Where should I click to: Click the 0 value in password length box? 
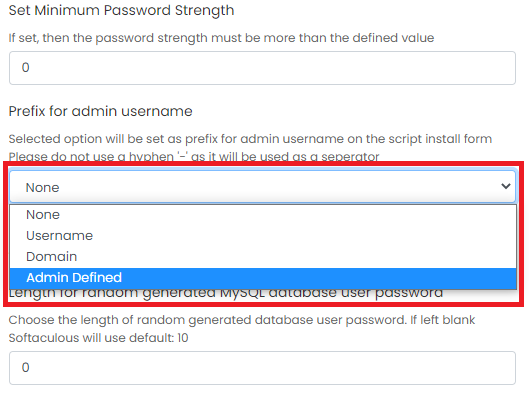pos(26,367)
